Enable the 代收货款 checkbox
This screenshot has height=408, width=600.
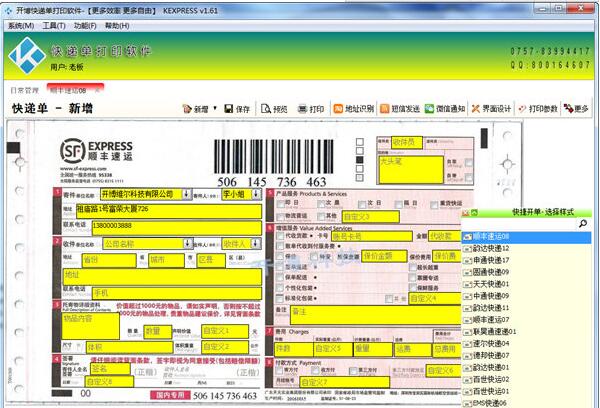(280, 236)
